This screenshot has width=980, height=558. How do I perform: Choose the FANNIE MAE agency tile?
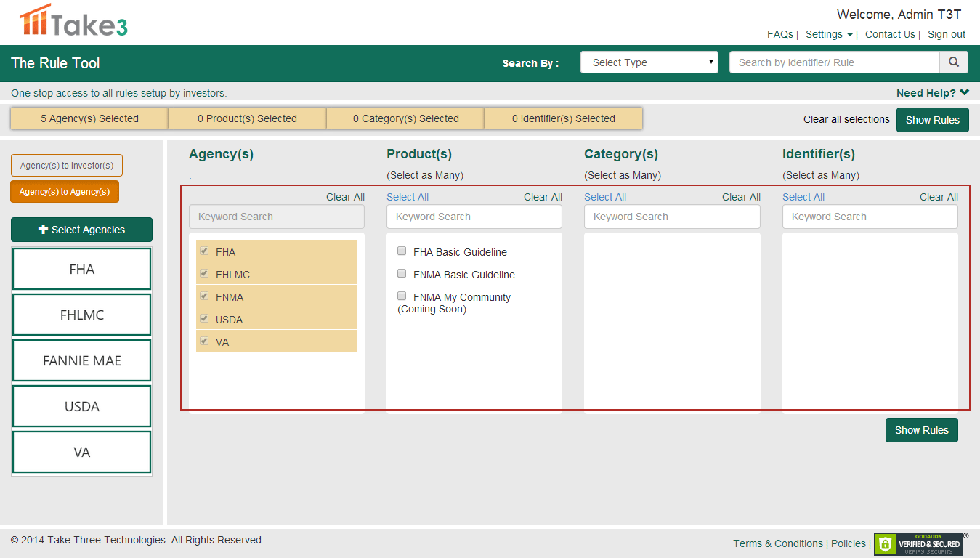(x=81, y=360)
